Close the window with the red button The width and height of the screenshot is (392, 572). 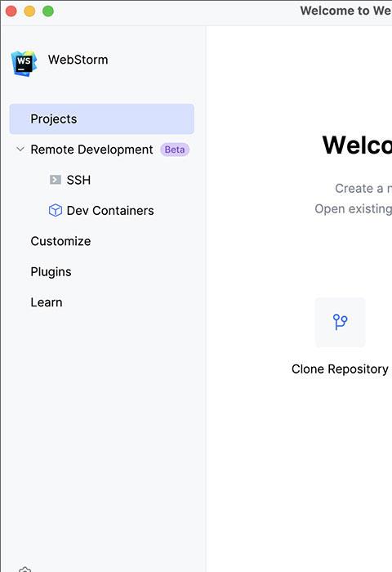11,11
